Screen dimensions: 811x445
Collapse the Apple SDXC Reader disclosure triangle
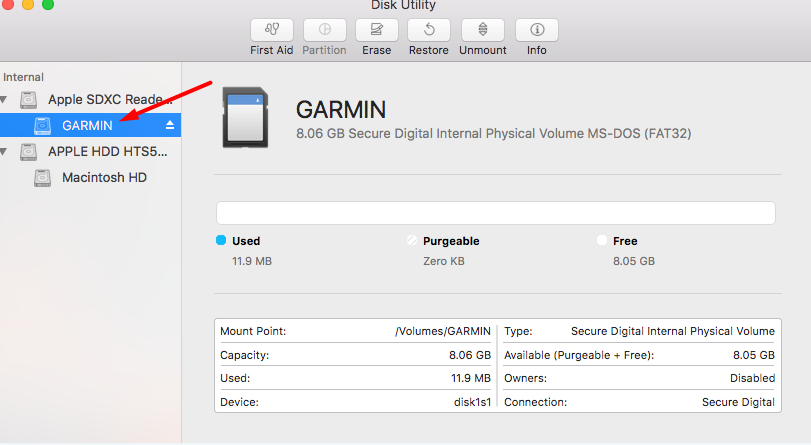[x=4, y=99]
